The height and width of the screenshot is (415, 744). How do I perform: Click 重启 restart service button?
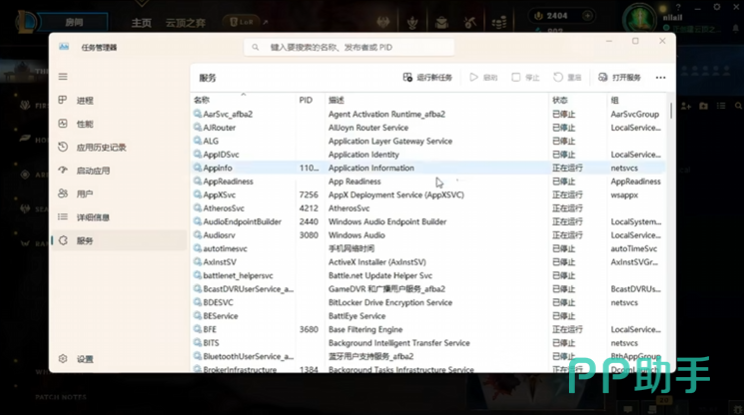(x=567, y=77)
